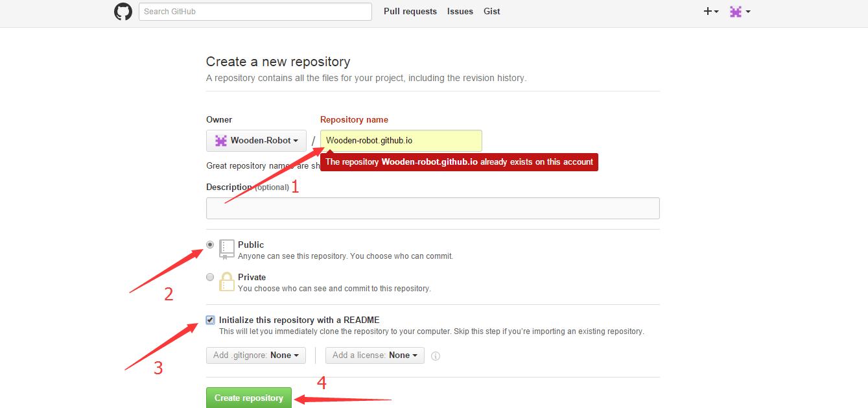Open the user avatar account menu
This screenshot has height=408, width=868.
tap(739, 12)
